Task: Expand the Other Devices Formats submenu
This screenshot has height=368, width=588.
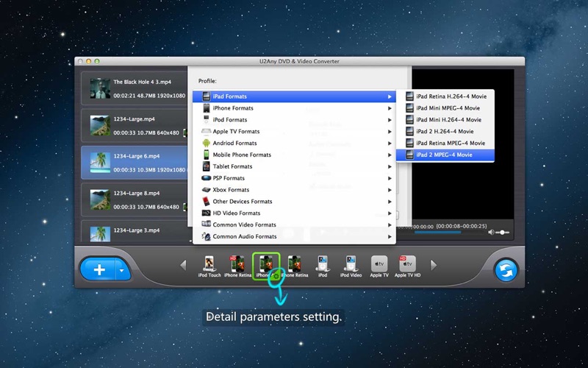Action: 294,201
